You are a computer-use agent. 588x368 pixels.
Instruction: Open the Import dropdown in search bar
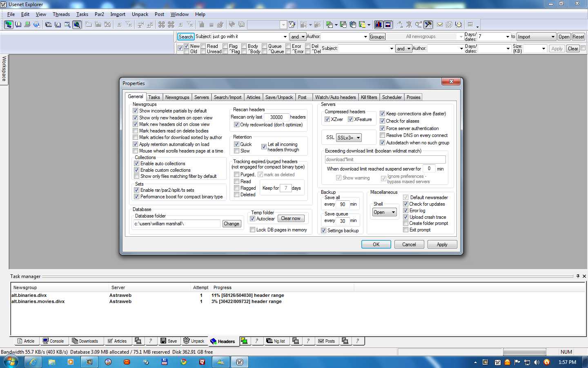pos(536,37)
